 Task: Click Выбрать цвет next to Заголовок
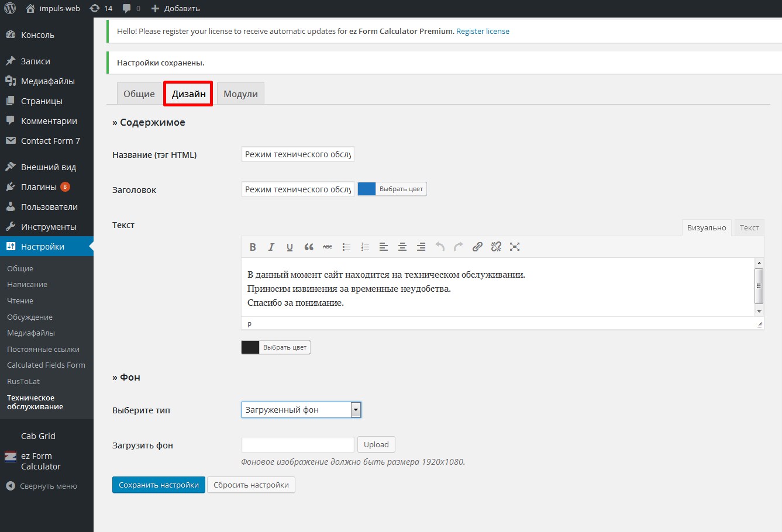coord(401,189)
